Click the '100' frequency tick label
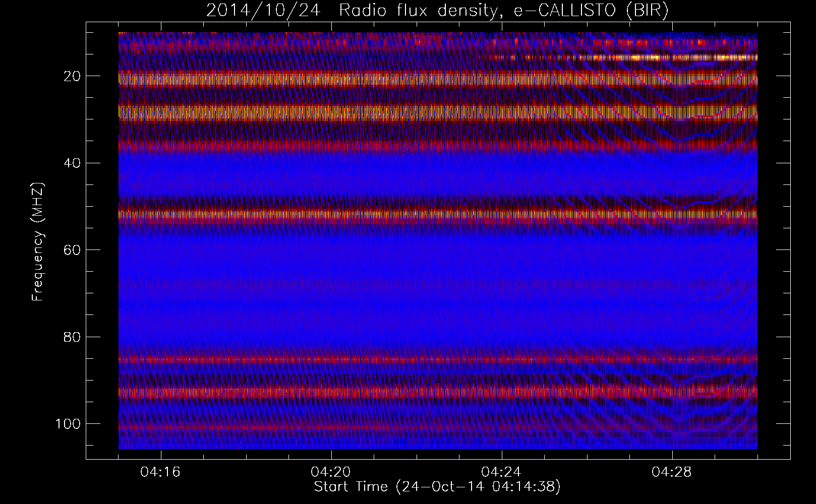The height and width of the screenshot is (504, 816). 68,424
